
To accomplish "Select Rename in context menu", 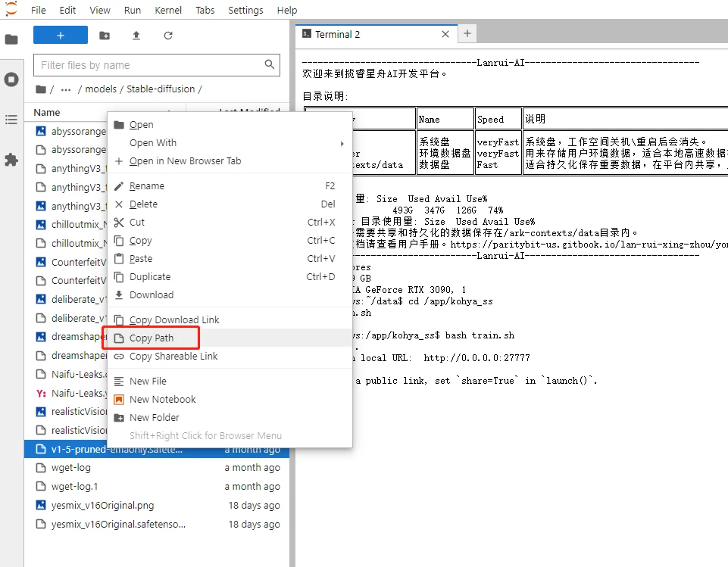I will pyautogui.click(x=230, y=186).
